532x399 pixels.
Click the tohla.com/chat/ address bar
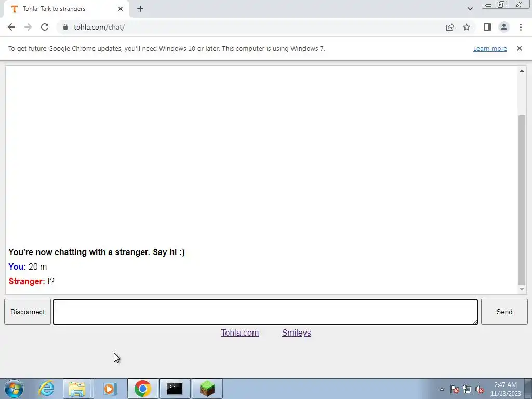(x=251, y=27)
